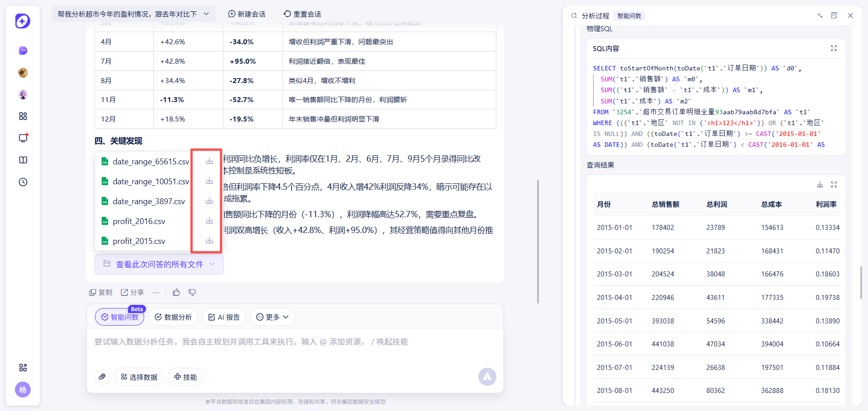This screenshot has width=868, height=411.
Task: Expand the conversation title dropdown
Action: click(206, 14)
